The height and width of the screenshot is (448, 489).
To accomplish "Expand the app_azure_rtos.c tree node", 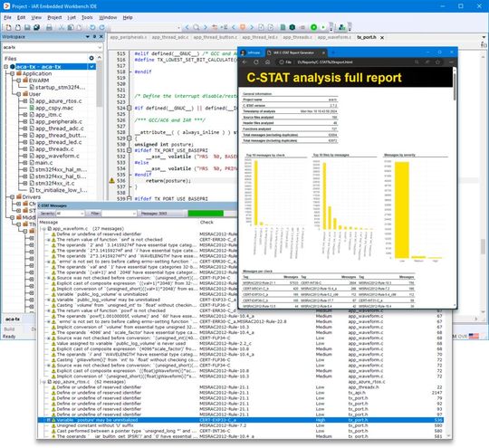I will (x=25, y=101).
